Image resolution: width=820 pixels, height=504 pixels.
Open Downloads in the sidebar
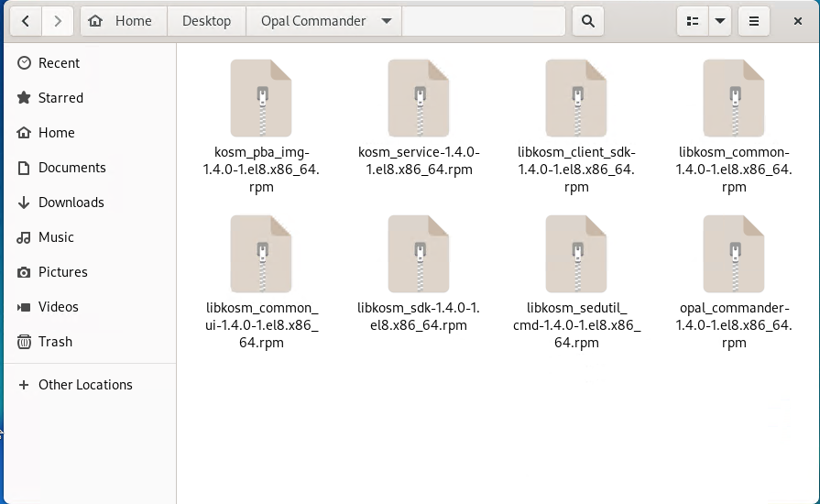click(x=90, y=203)
